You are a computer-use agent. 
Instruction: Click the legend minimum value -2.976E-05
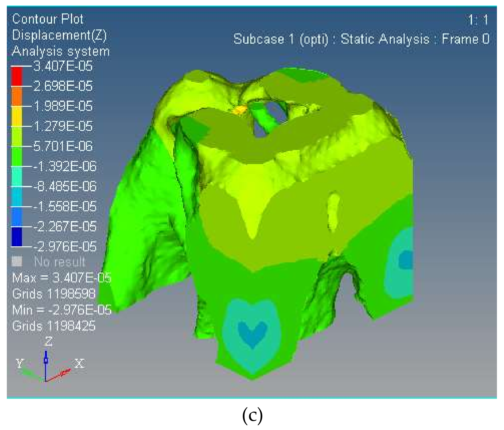[65, 247]
